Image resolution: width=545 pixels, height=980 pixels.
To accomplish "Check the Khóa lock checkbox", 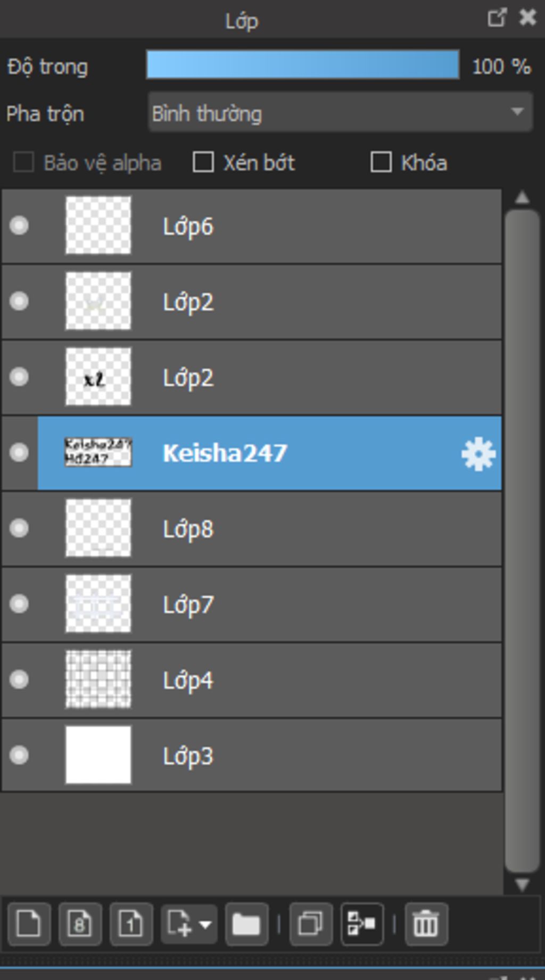I will coord(381,162).
